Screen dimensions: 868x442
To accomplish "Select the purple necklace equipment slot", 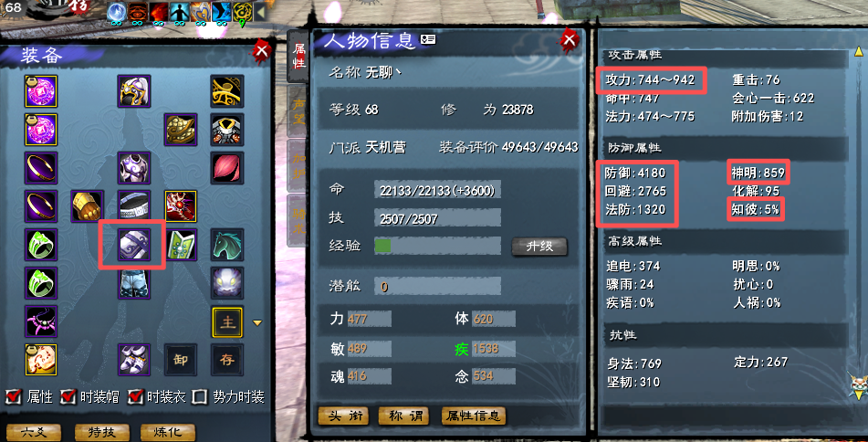I will coord(41,321).
